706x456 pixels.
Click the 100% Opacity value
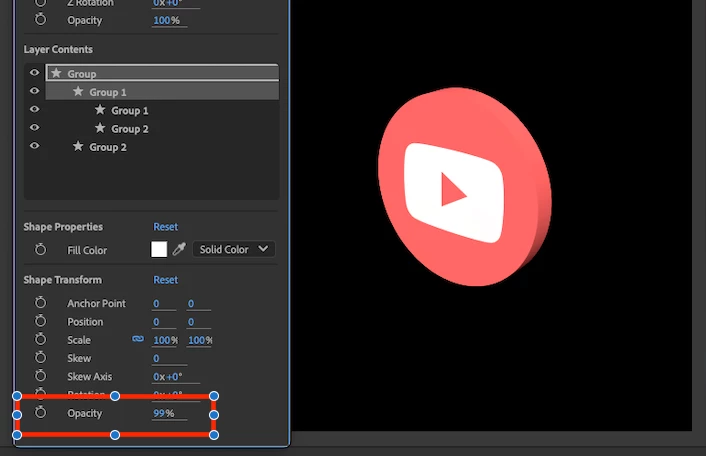(169, 20)
